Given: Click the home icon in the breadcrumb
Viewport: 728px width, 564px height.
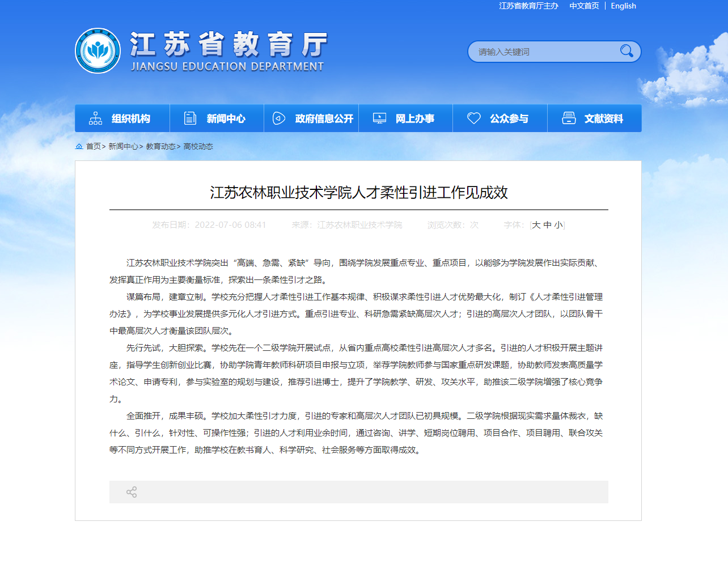Looking at the screenshot, I should click(x=79, y=146).
